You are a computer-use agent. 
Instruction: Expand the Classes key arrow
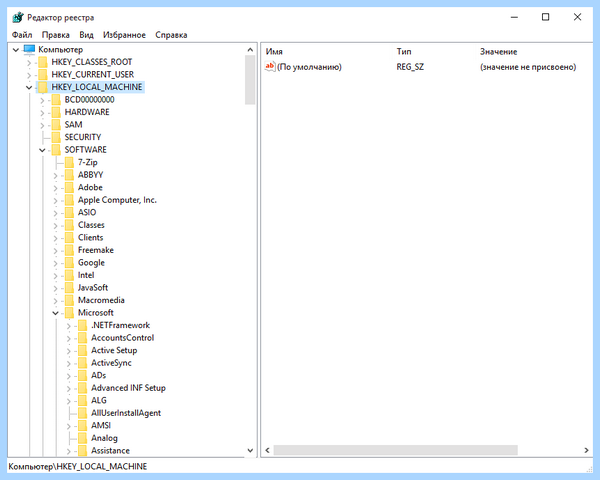click(x=55, y=225)
